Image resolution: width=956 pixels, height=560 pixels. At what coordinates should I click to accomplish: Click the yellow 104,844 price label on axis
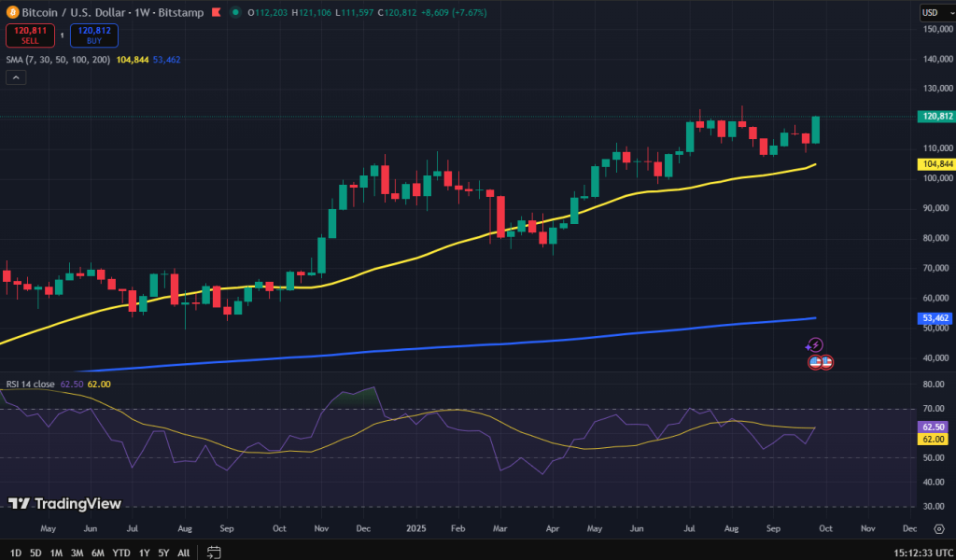tap(935, 164)
